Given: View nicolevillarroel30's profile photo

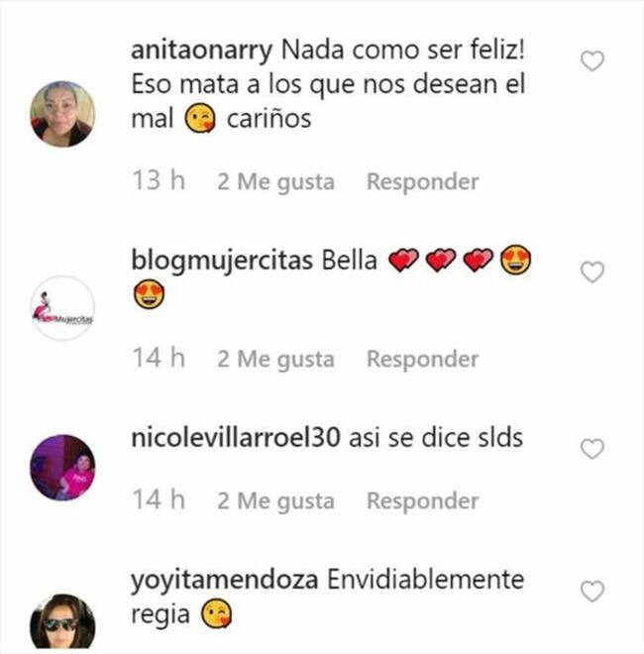Looking at the screenshot, I should (x=62, y=468).
